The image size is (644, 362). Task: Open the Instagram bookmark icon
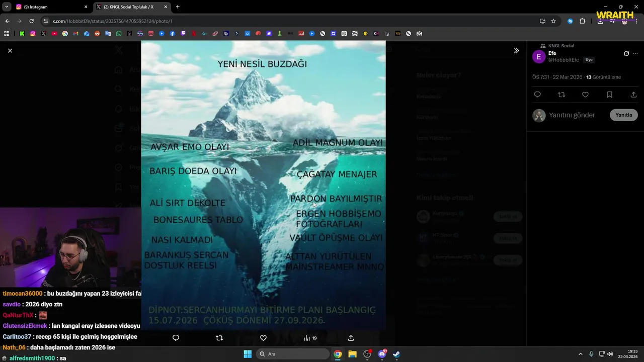[x=33, y=34]
